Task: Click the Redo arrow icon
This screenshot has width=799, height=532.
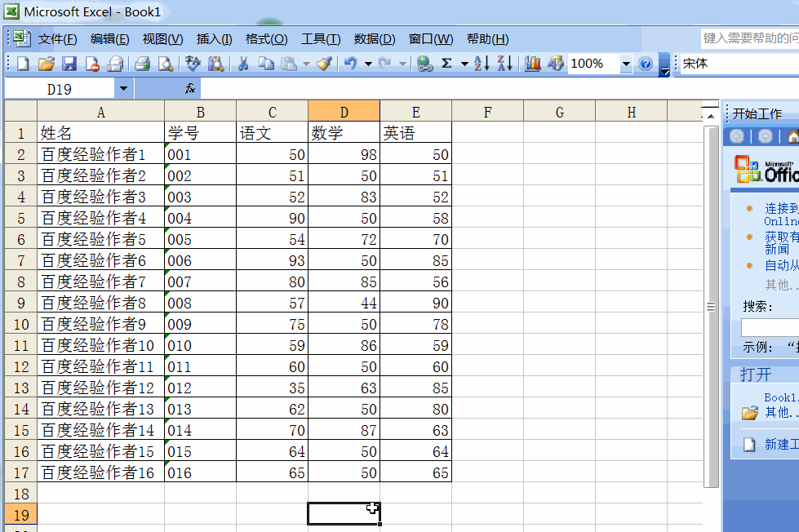Action: coord(384,64)
